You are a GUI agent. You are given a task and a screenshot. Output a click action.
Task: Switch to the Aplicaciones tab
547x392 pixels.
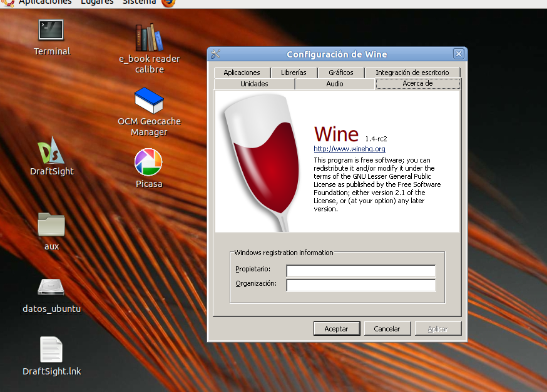(x=242, y=73)
